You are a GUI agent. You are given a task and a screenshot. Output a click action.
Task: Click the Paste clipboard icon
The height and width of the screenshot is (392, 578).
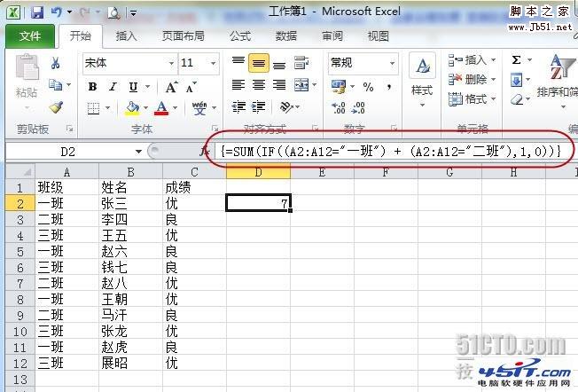coord(27,67)
